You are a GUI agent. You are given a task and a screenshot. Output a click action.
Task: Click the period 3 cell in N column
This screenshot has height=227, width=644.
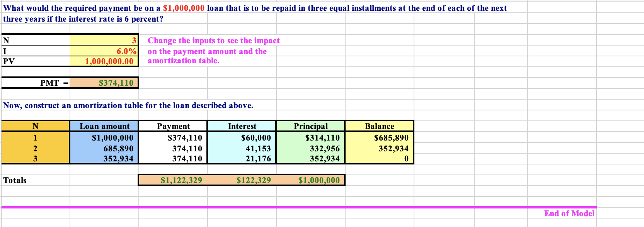36,158
